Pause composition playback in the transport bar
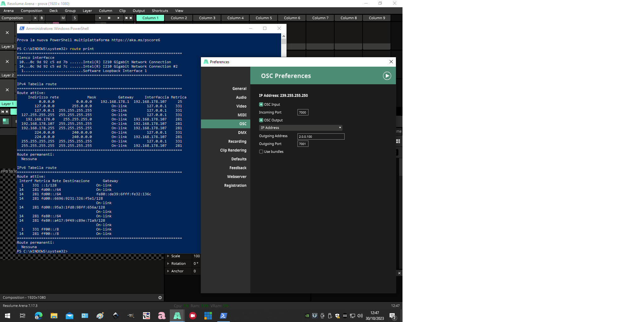Image resolution: width=644 pixels, height=322 pixels. coord(109,18)
